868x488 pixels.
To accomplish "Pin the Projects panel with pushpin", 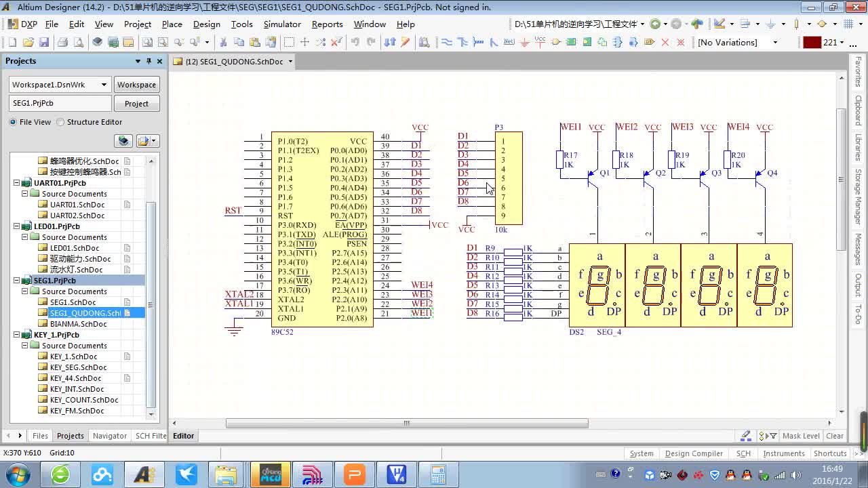I will (149, 61).
